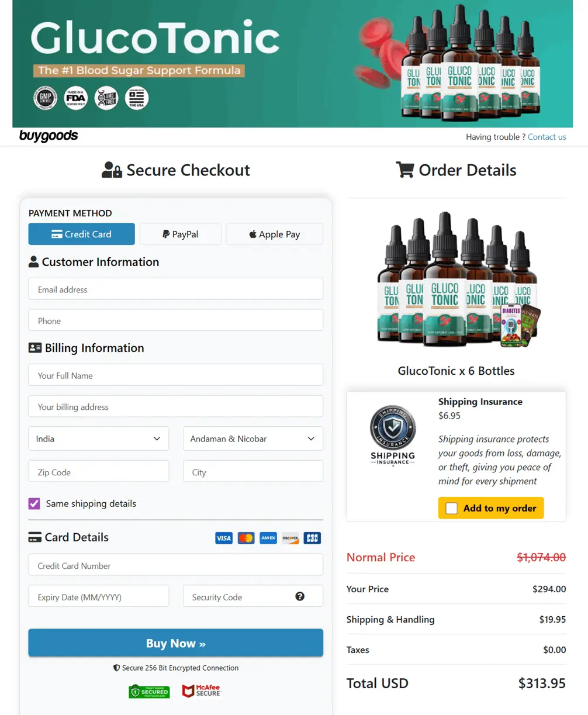The image size is (588, 715).
Task: Uncheck Same shipping details checkbox
Action: [34, 503]
